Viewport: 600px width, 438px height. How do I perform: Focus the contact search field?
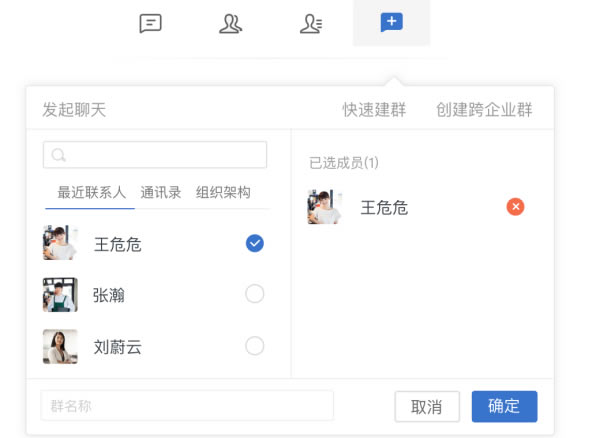(x=155, y=155)
